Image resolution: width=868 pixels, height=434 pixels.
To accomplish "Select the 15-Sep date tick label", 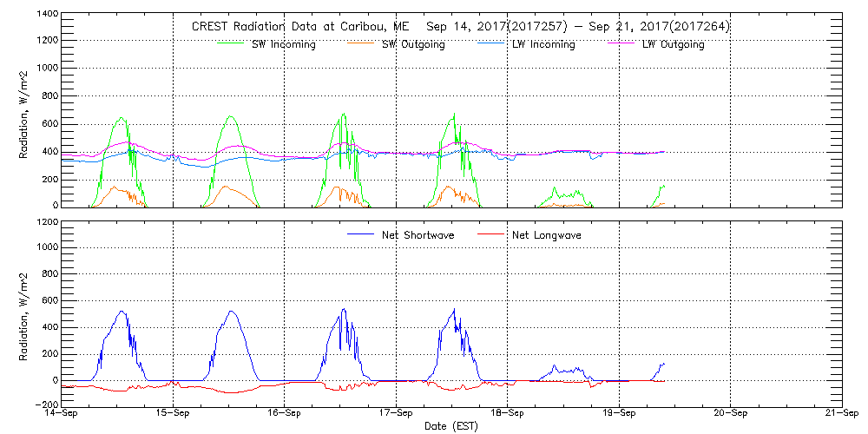I will pyautogui.click(x=173, y=414).
